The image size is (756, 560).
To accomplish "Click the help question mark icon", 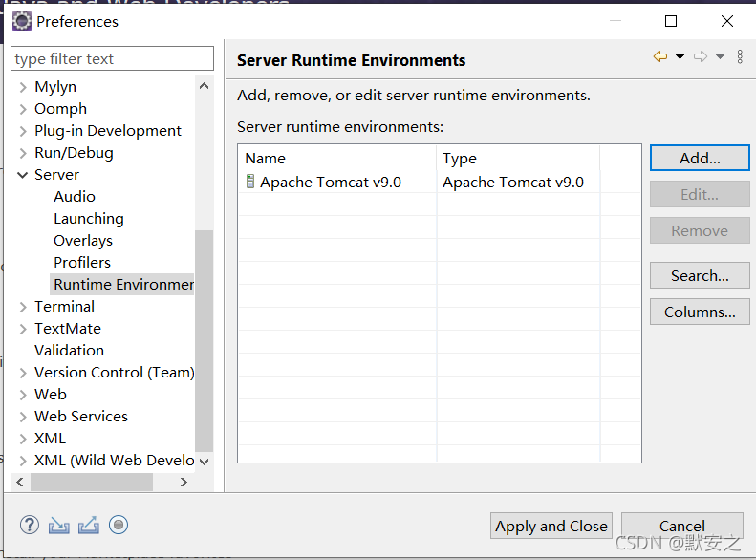I will (x=30, y=525).
